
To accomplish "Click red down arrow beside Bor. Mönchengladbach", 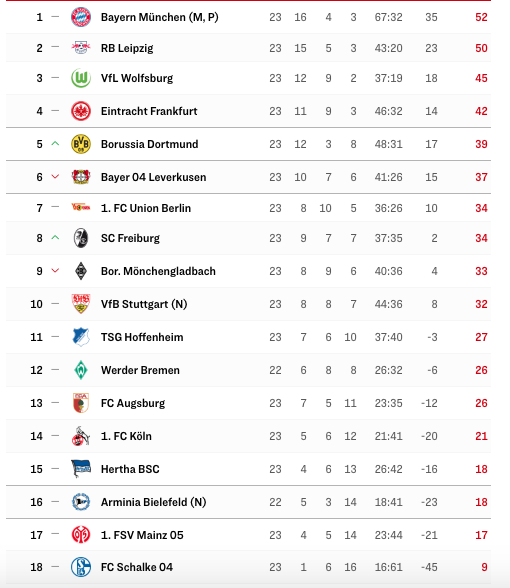I will coord(55,271).
